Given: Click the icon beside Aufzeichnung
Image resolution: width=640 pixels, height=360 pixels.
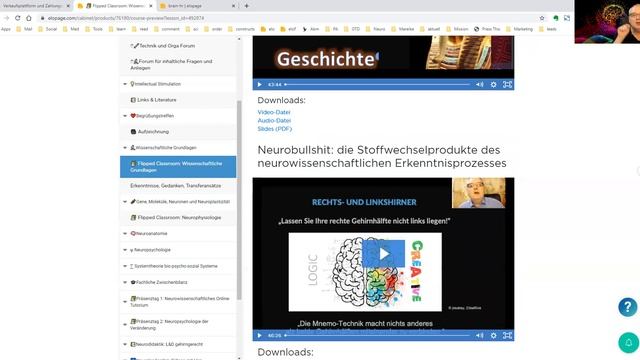Looking at the screenshot, I should click(x=133, y=132).
